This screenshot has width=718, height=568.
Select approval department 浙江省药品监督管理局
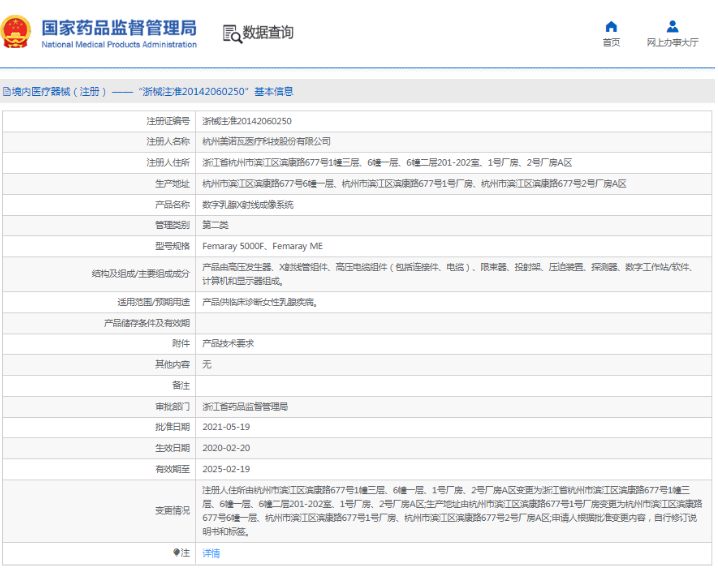pyautogui.click(x=245, y=406)
